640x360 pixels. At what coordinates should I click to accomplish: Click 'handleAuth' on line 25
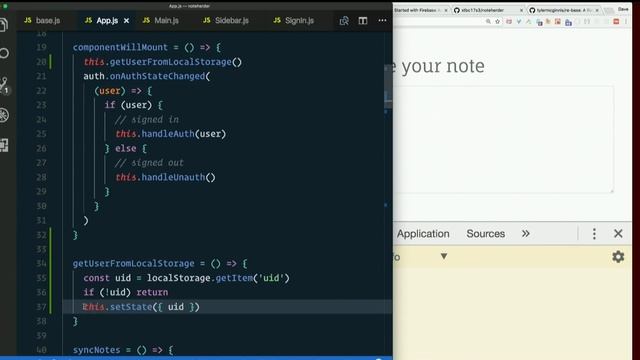point(168,134)
